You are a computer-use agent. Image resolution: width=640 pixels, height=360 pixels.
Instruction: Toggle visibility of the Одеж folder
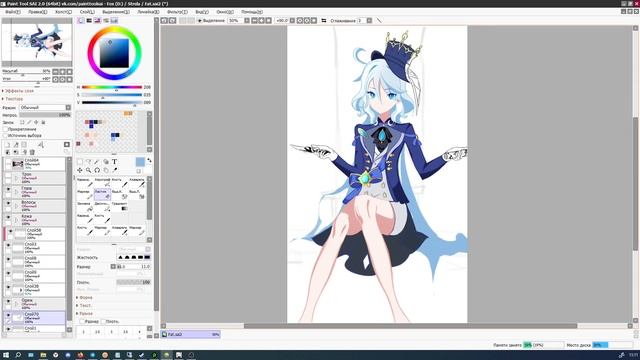(8, 301)
